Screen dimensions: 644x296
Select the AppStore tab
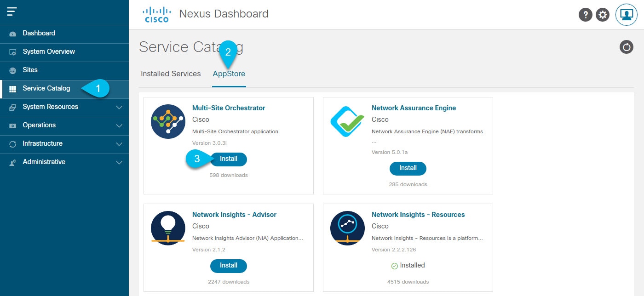[229, 74]
